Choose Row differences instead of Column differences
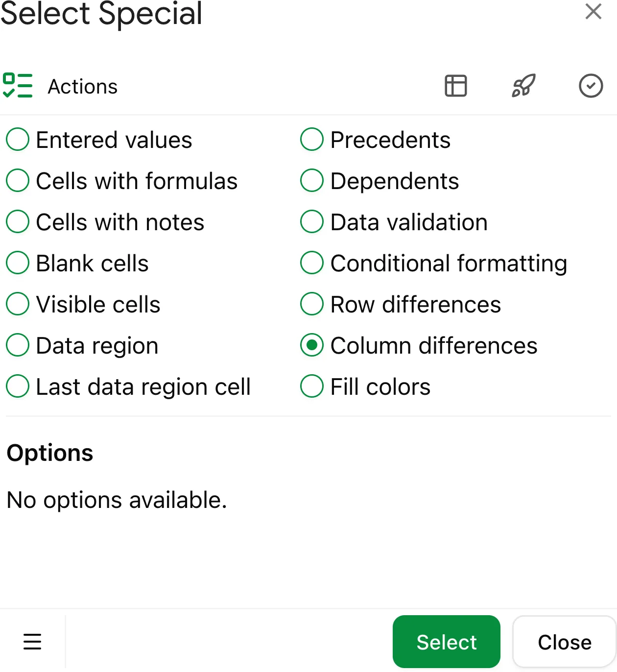 tap(311, 304)
